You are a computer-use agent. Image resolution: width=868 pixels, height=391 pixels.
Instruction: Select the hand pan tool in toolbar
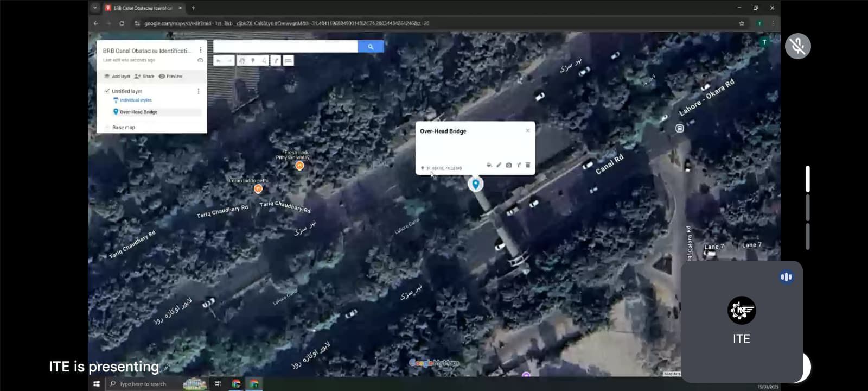tap(242, 61)
